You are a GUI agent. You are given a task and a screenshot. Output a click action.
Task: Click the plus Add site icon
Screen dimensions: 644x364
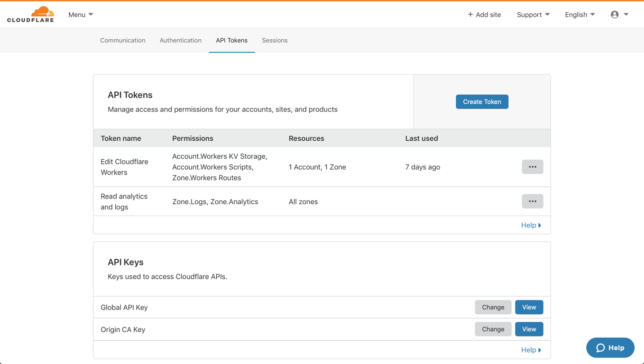point(470,15)
